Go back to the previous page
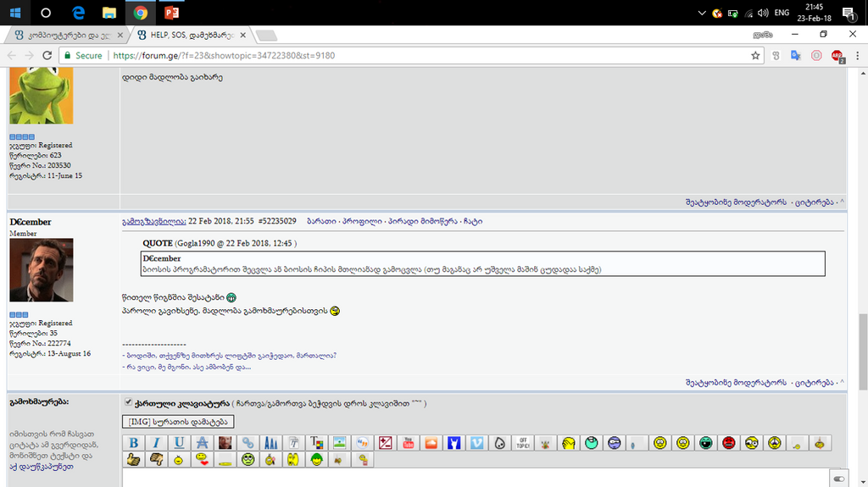The width and height of the screenshot is (868, 487). point(12,55)
